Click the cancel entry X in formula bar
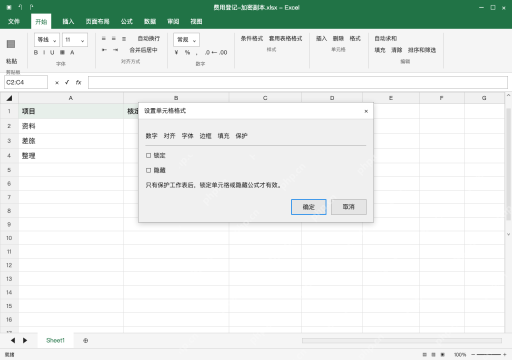The height and width of the screenshot is (360, 512). point(57,82)
